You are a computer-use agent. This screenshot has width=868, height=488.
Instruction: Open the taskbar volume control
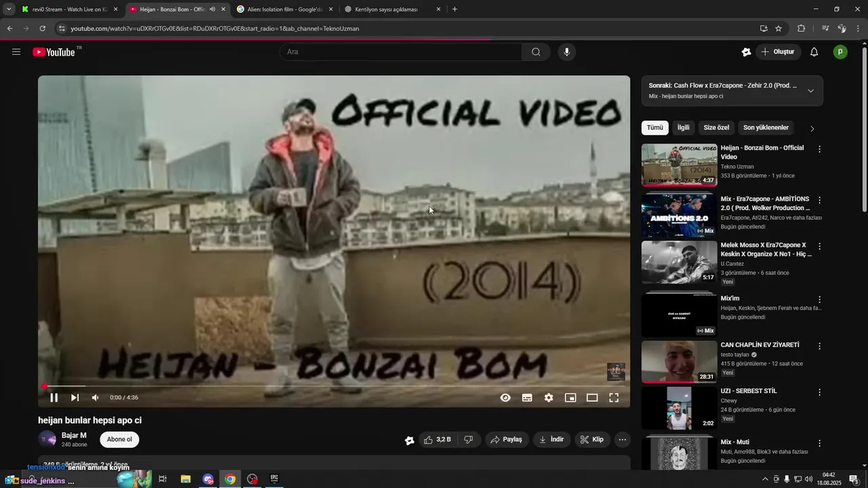(808, 479)
